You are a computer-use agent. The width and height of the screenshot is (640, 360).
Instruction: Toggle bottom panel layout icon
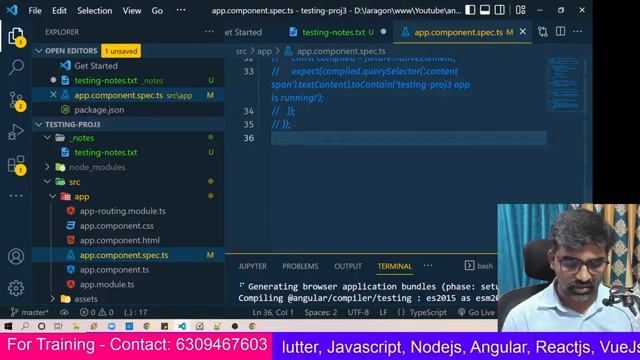[x=485, y=10]
